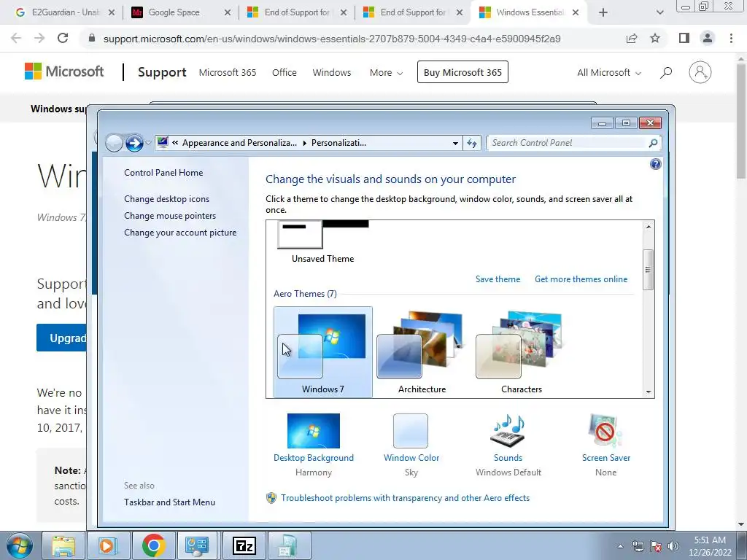Image resolution: width=747 pixels, height=560 pixels.
Task: Click the Microsoft site search icon
Action: point(666,72)
